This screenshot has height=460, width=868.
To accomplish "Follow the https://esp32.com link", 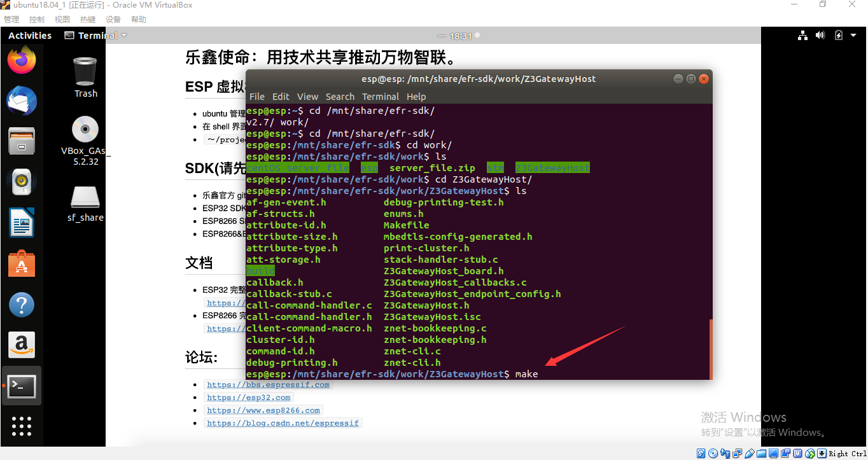I will [249, 397].
